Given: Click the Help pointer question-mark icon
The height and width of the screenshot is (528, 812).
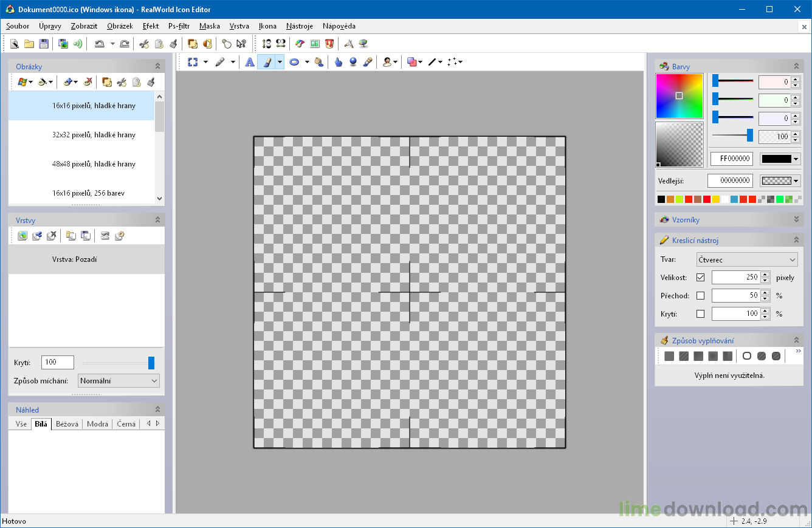Looking at the screenshot, I should click(x=242, y=44).
